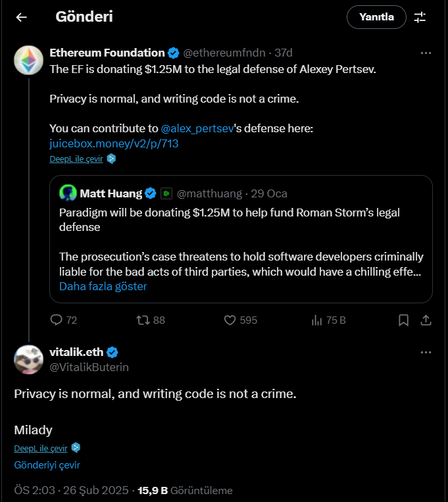Open Ethereum Foundation profile avatar

coord(28,60)
